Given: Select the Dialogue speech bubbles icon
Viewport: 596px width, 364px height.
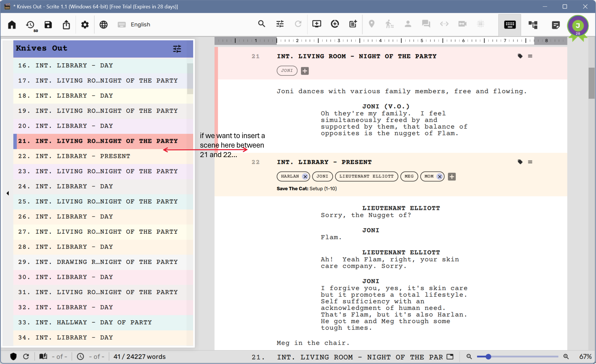Looking at the screenshot, I should 426,24.
